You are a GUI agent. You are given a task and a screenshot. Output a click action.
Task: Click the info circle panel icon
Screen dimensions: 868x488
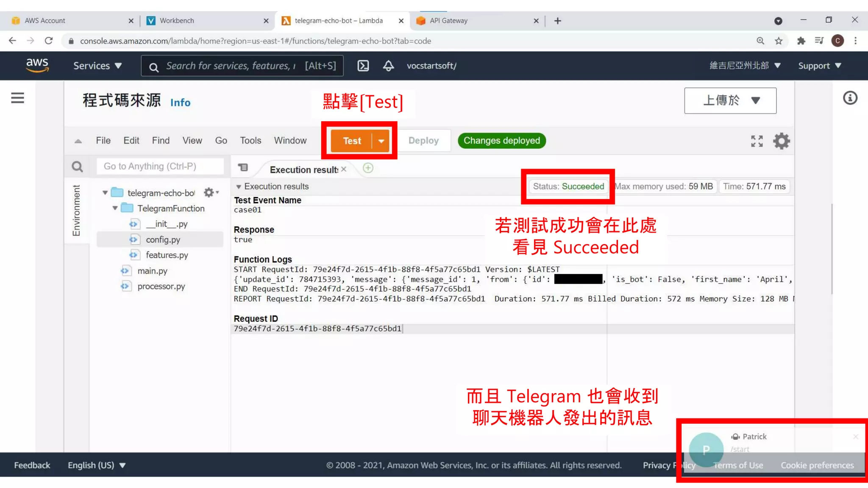[x=850, y=98]
